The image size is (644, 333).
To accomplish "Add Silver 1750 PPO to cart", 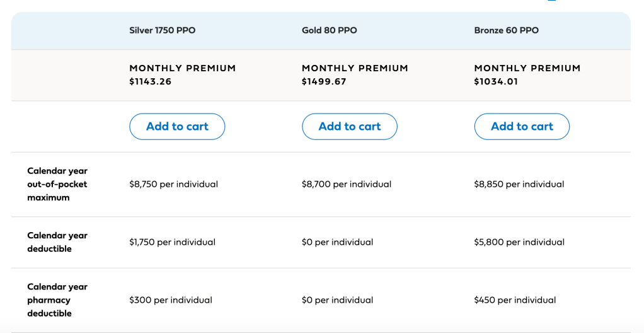I will pos(177,127).
